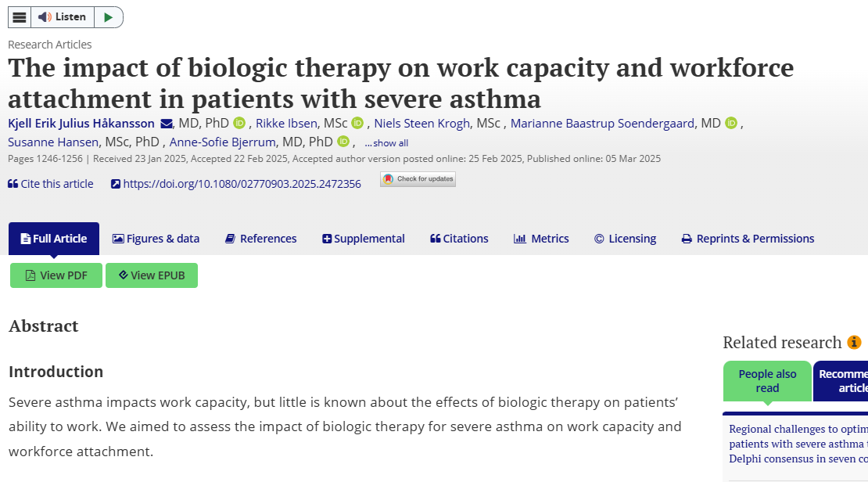Click the link icon before the DOI
This screenshot has width=868, height=482.
(x=117, y=184)
